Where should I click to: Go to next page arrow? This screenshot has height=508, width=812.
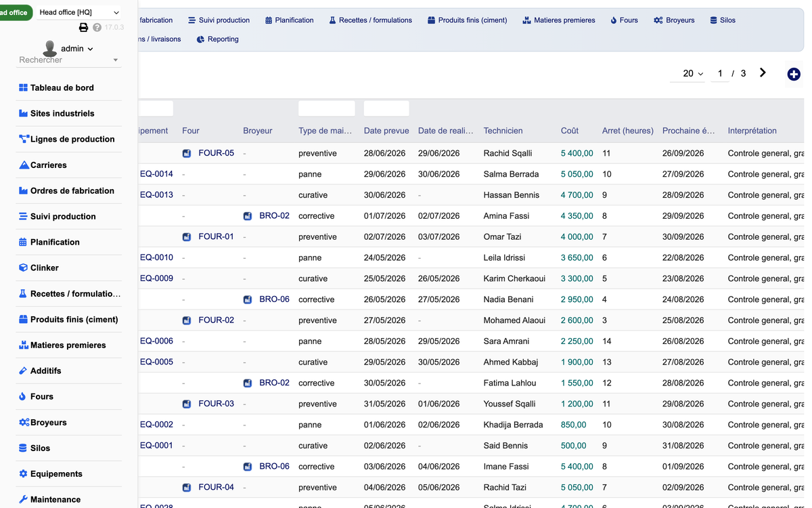click(763, 72)
